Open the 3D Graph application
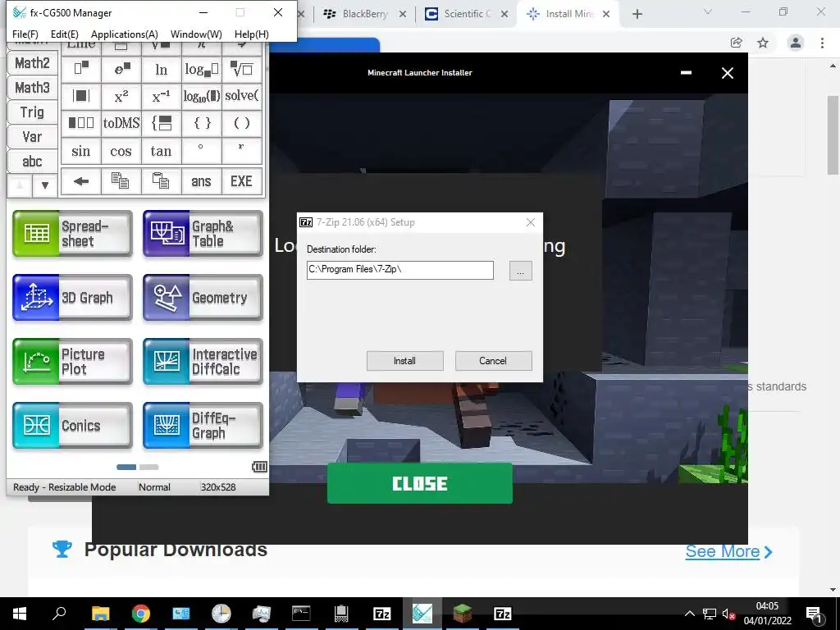This screenshot has height=630, width=840. click(x=72, y=297)
